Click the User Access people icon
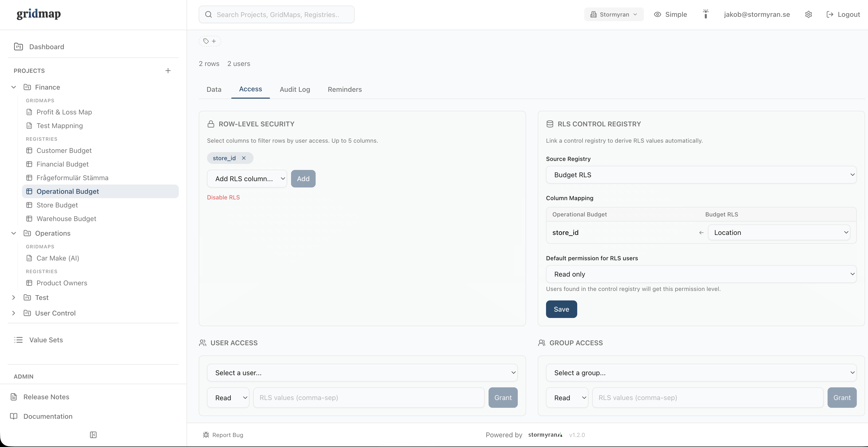Viewport: 868px width, 447px height. click(203, 343)
